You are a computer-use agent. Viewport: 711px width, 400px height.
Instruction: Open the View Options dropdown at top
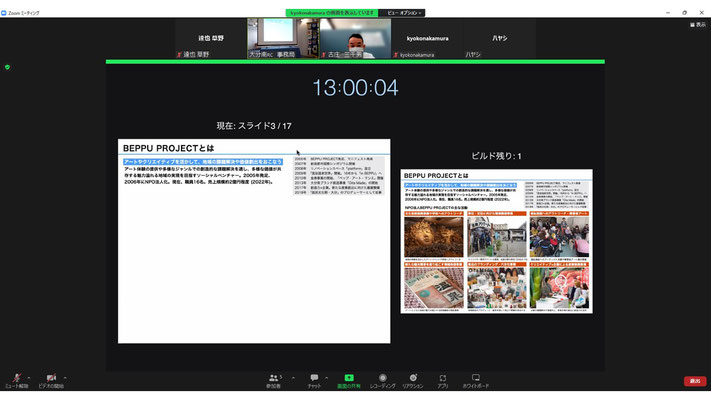click(404, 13)
